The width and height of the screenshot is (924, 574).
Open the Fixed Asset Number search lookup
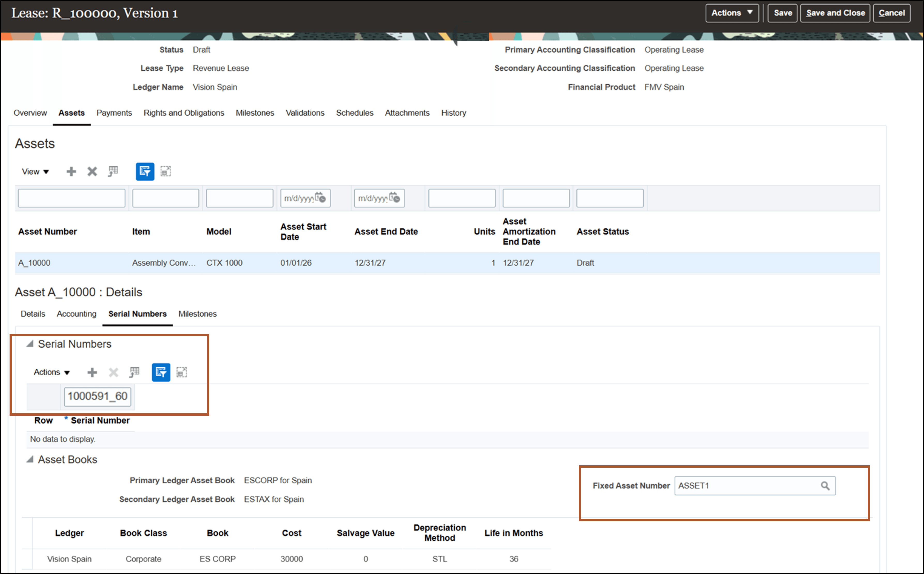[825, 486]
